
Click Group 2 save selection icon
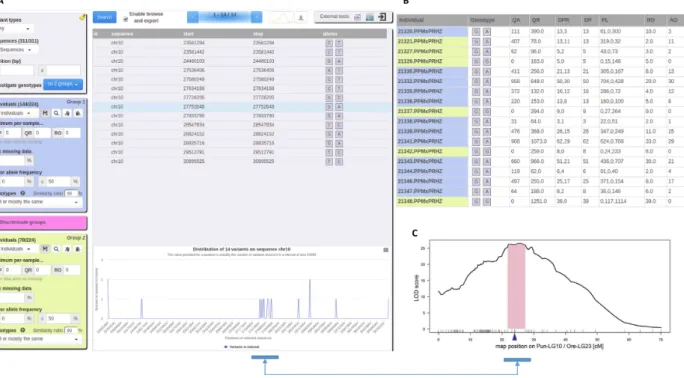[45, 249]
